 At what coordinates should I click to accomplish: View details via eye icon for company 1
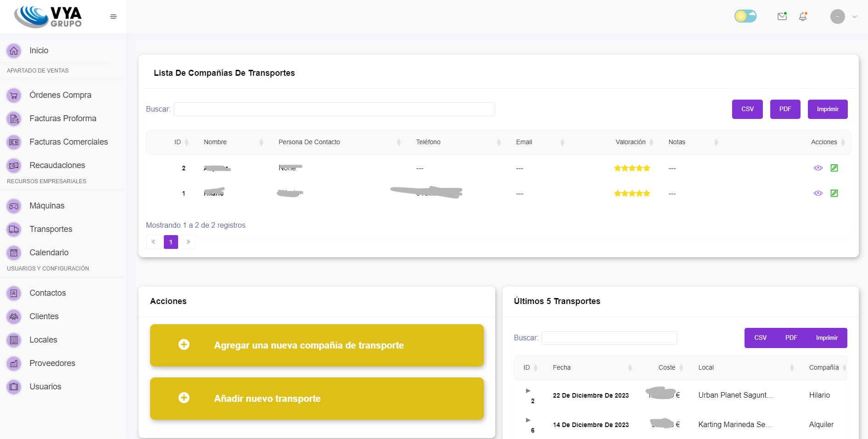click(818, 193)
